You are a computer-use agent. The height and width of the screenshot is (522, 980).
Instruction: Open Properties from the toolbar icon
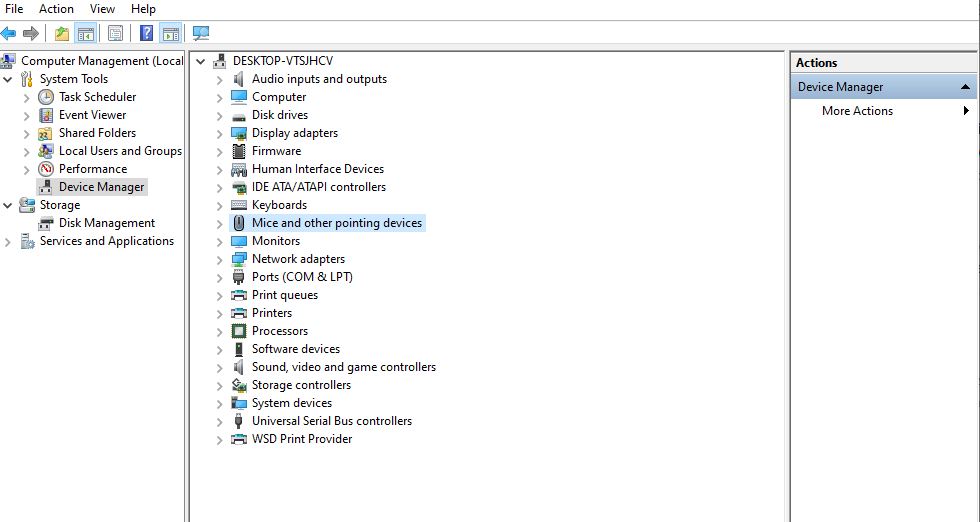click(x=115, y=33)
